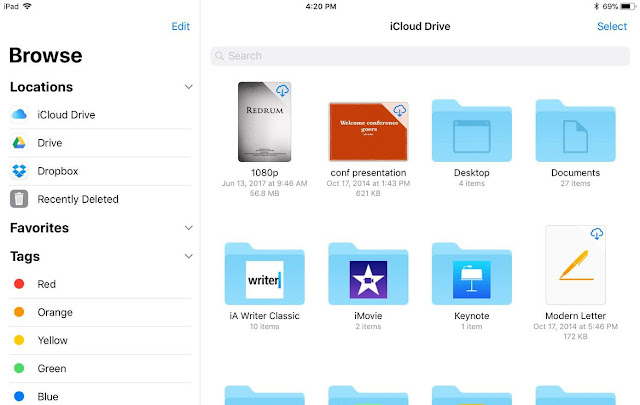Tap the iCloud Drive title
Screen dimensions: 640x405
click(420, 27)
